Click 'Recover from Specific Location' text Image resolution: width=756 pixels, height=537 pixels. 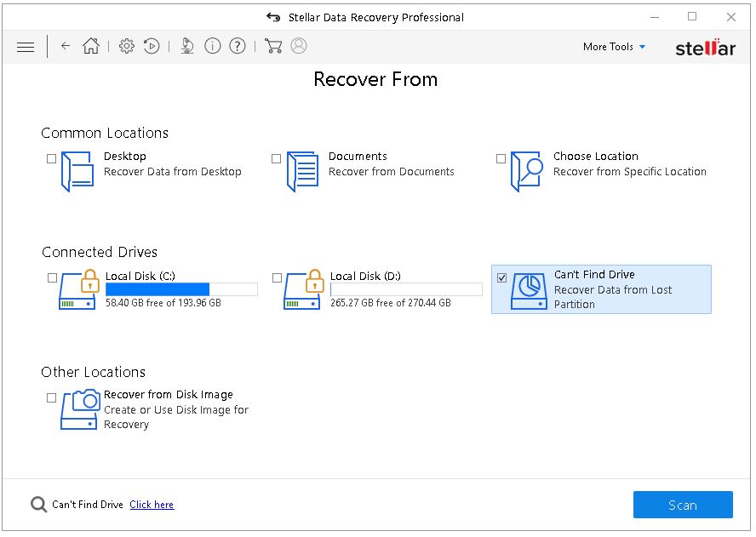[x=630, y=172]
